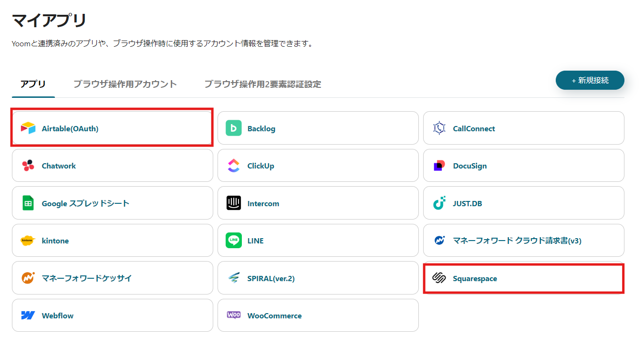The width and height of the screenshot is (644, 347).
Task: Select the ブラウザ操作用2要素認証設定 tab
Action: point(263,84)
